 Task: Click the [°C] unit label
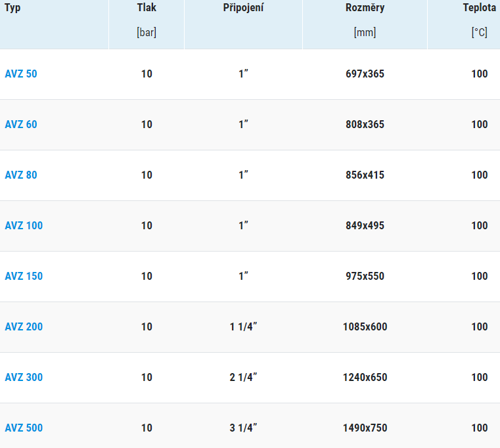(479, 33)
